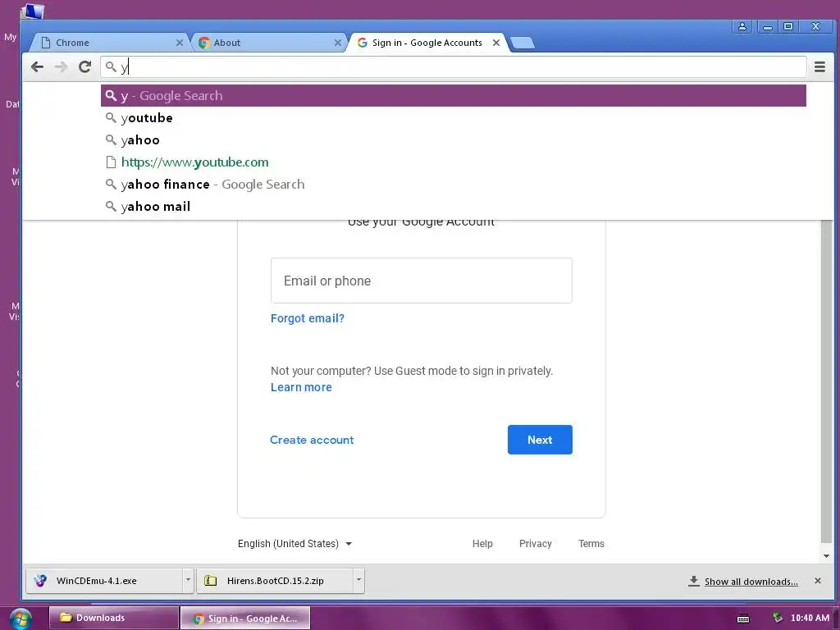Switch to the About tab
This screenshot has width=840, height=630.
(268, 43)
